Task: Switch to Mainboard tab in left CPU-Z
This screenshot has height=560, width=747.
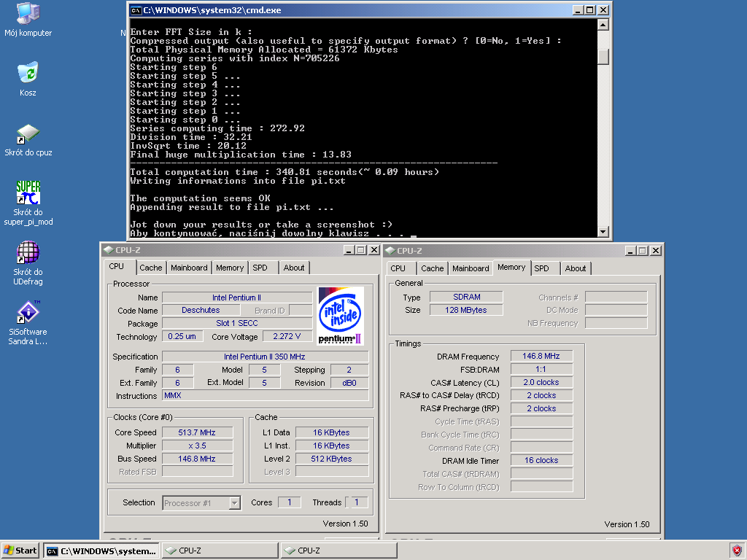Action: (189, 268)
